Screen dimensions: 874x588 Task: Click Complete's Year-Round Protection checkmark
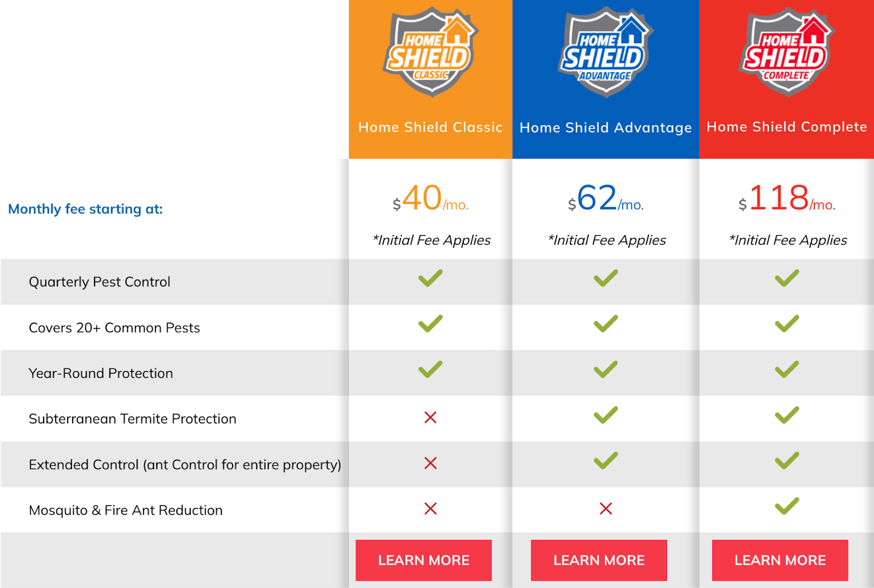[787, 370]
